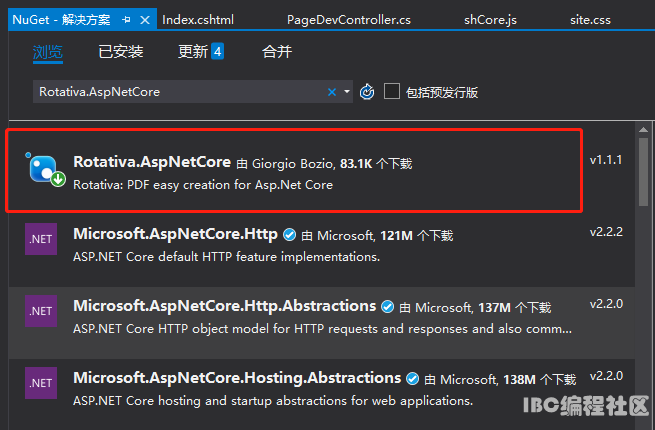655x430 pixels.
Task: Click 'ASP.NET Core hosting and startup' description
Action: click(x=273, y=401)
